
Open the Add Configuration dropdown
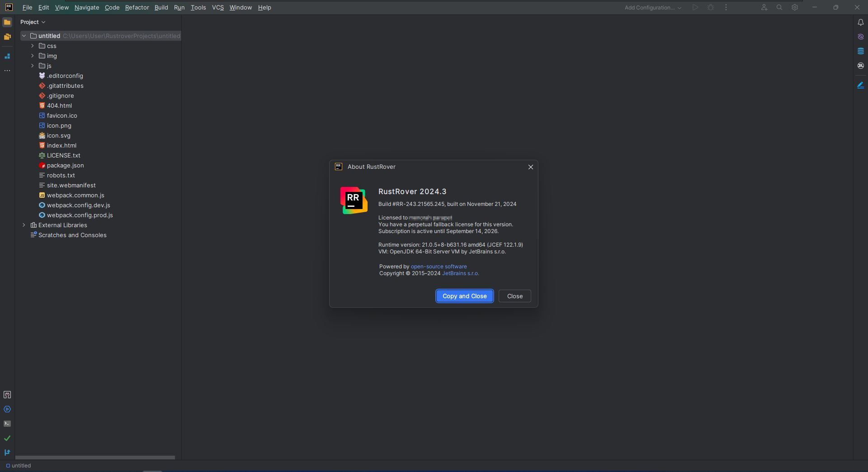653,7
